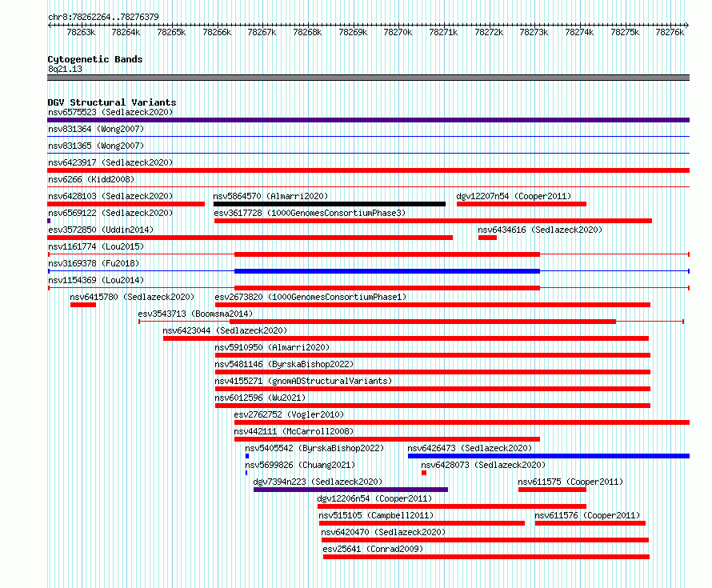This screenshot has height=588, width=712.
Task: Click the black nsv5864570 Almarri2020 bar
Action: (x=330, y=204)
